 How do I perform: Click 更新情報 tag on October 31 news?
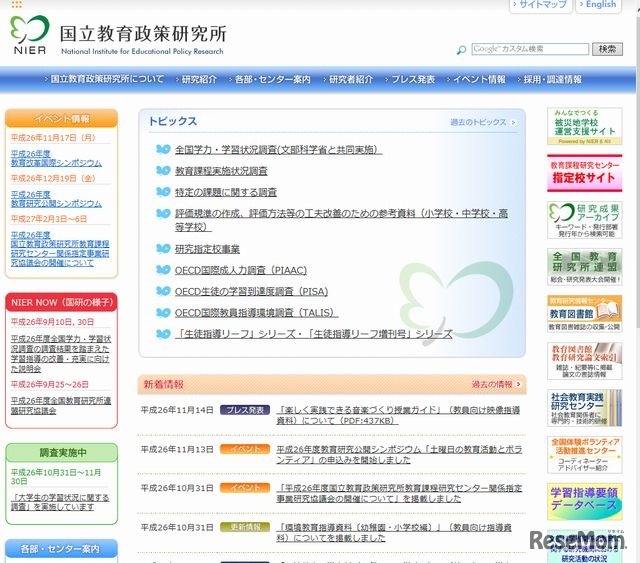tap(245, 527)
